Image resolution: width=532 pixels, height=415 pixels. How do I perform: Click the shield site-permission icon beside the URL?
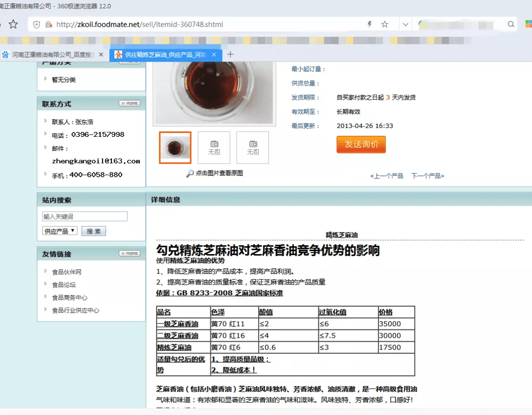tap(37, 24)
